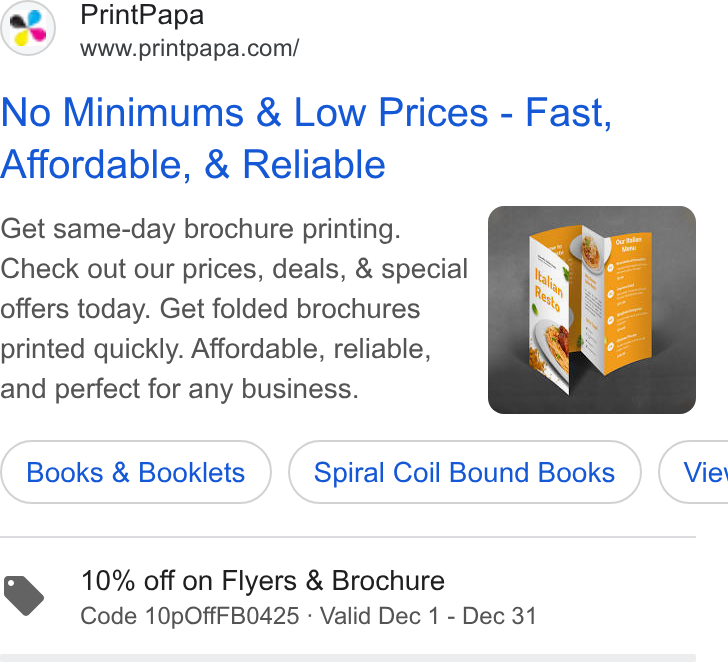The height and width of the screenshot is (662, 728).
Task: Click the www.printpapa.com URL text
Action: tap(189, 48)
